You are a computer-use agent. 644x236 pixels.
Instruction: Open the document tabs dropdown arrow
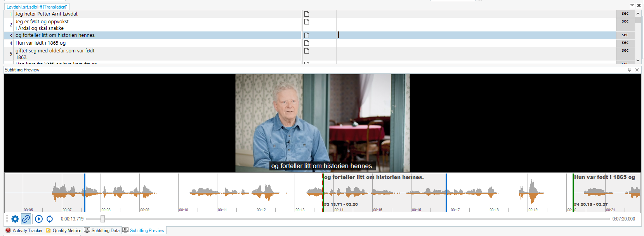(632, 5)
